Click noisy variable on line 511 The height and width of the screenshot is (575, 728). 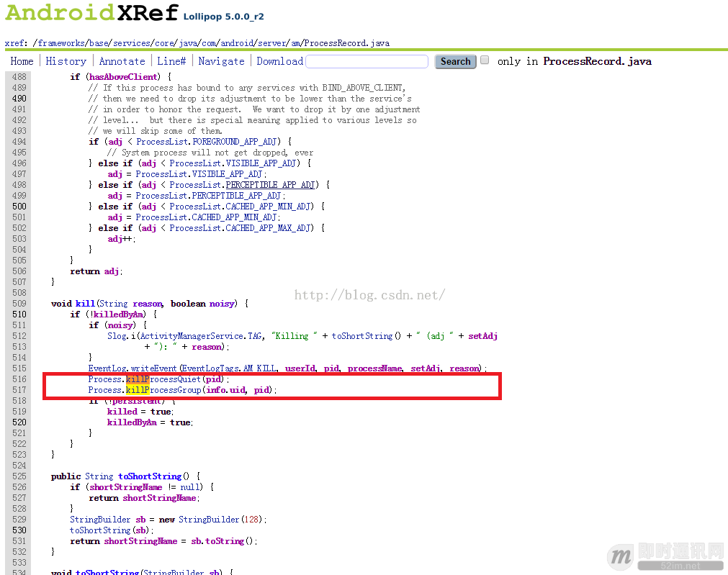click(120, 325)
